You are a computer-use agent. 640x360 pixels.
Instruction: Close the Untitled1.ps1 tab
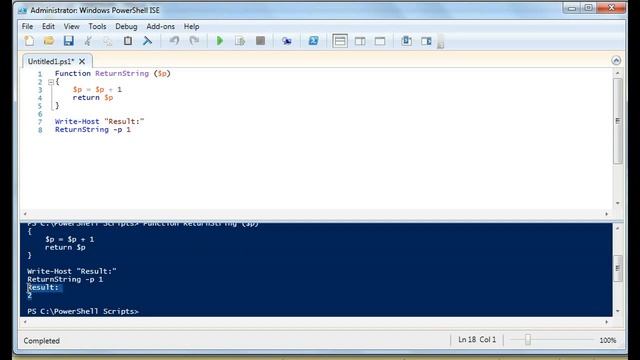click(82, 61)
